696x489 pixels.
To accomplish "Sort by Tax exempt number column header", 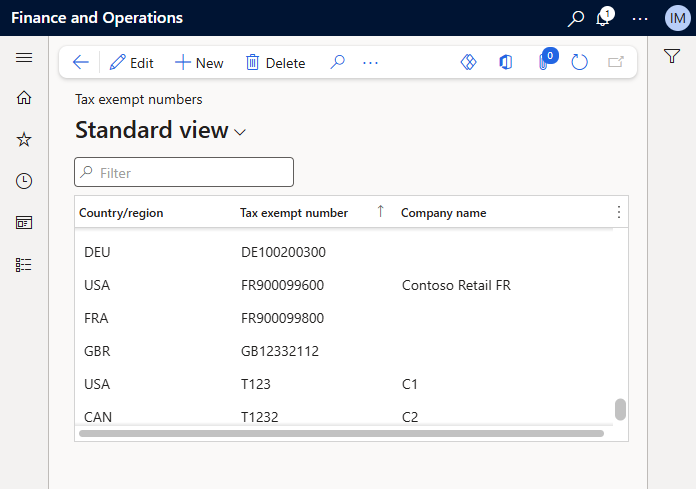I will 294,212.
